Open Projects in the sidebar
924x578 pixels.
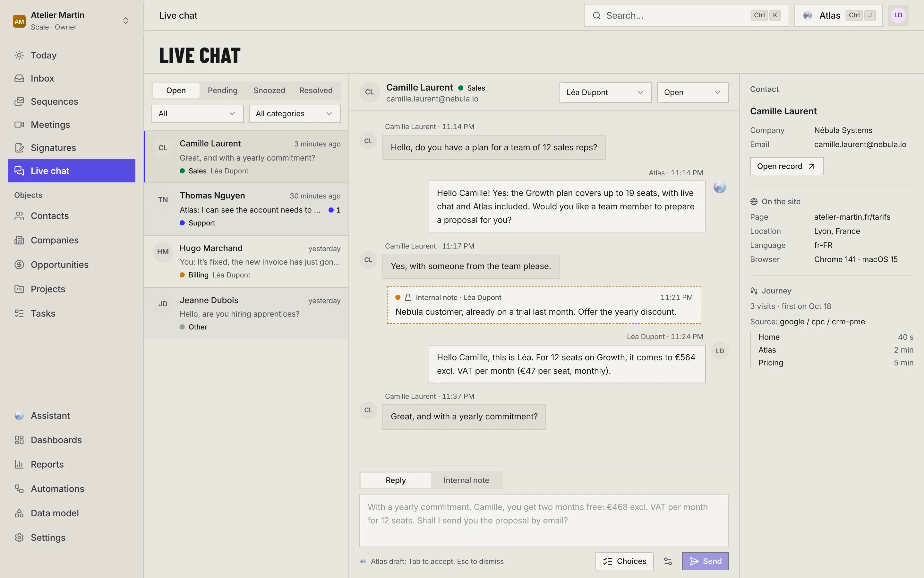point(72,289)
